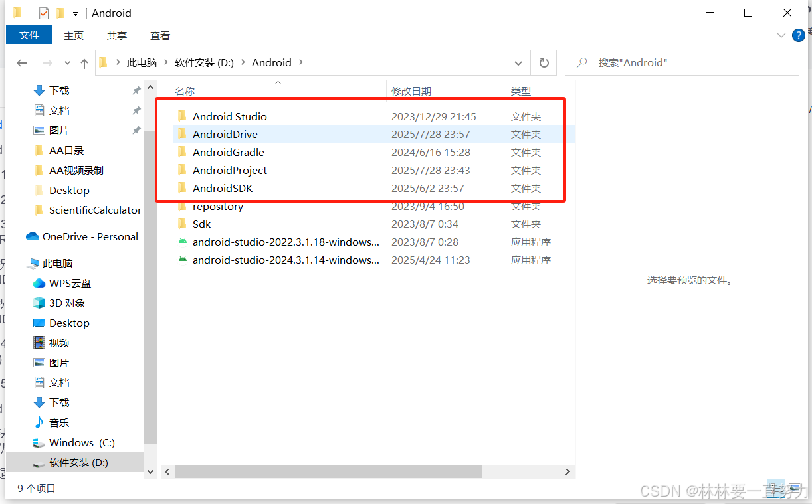
Task: Click 此电脑 in the address bar
Action: click(x=142, y=63)
